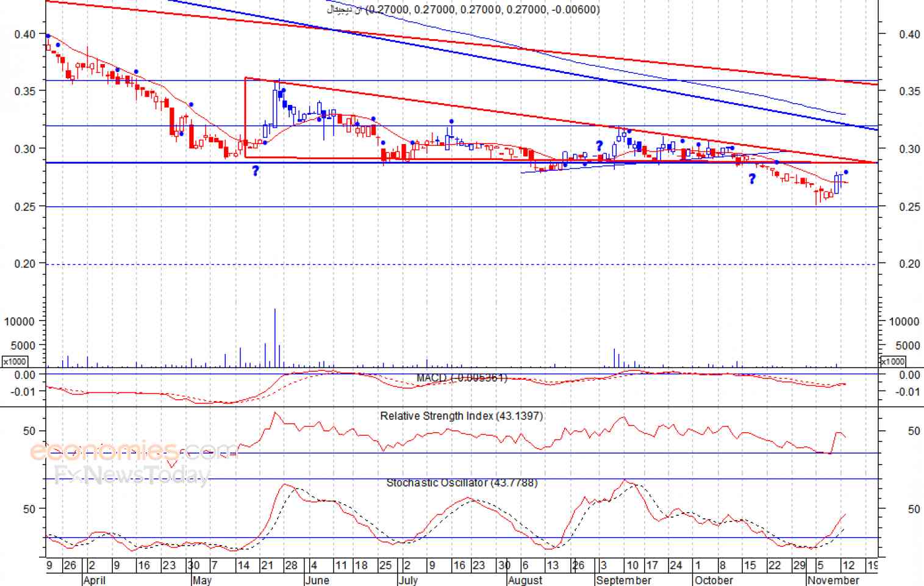Select the 5000 volume label on the right axis
The height and width of the screenshot is (586, 924).
pyautogui.click(x=908, y=345)
